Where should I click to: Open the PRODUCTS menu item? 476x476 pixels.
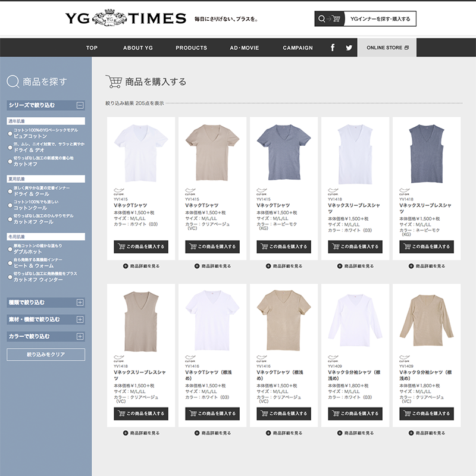click(x=190, y=48)
